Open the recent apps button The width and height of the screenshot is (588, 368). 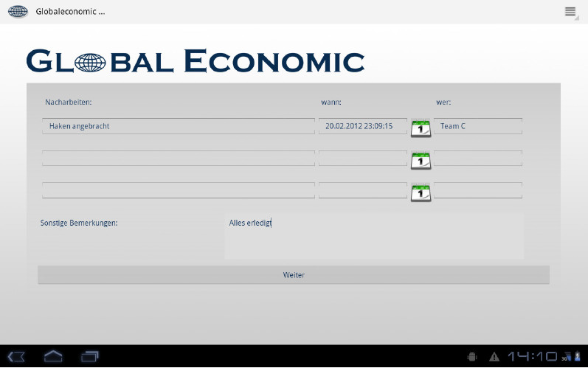89,356
